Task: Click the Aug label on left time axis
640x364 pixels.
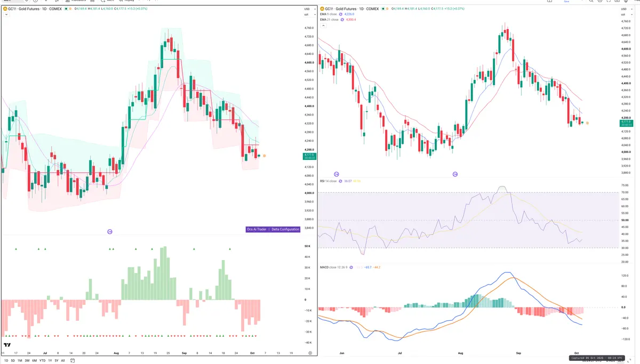Action: click(117, 353)
